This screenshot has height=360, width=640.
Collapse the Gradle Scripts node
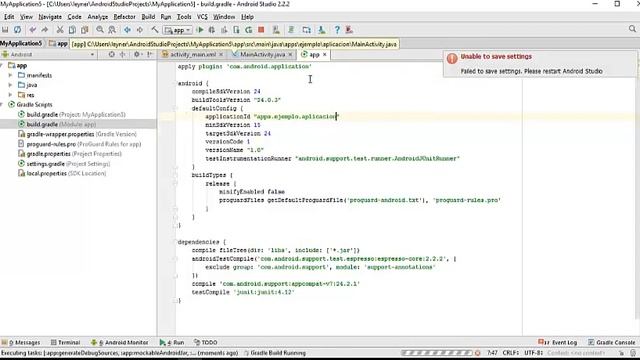[1, 104]
